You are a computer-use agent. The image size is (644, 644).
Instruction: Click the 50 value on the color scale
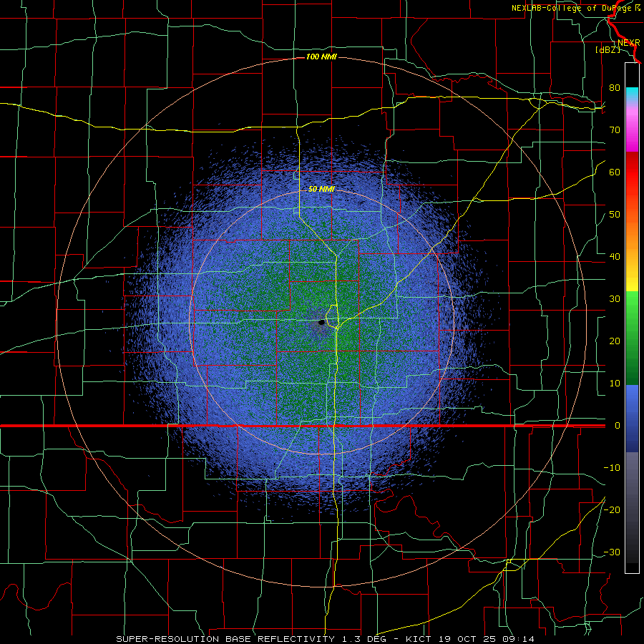[615, 215]
